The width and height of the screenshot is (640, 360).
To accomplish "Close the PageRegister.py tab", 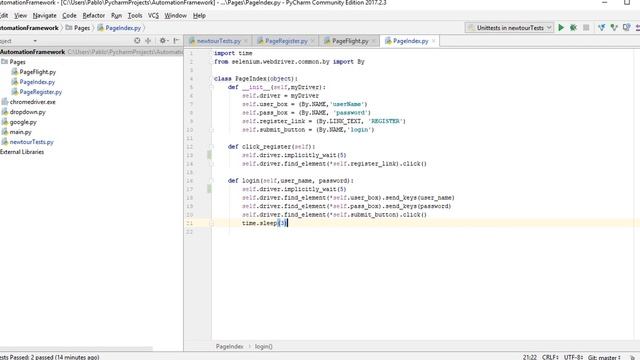I will [313, 41].
